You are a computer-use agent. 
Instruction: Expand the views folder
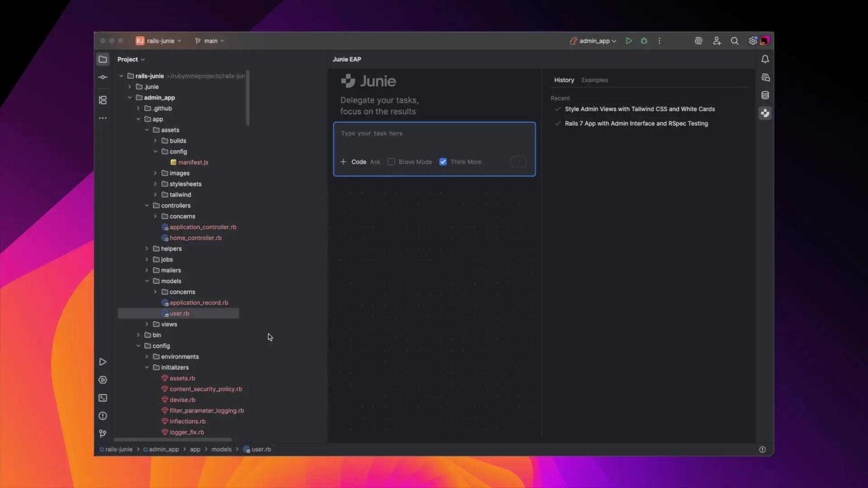[147, 324]
